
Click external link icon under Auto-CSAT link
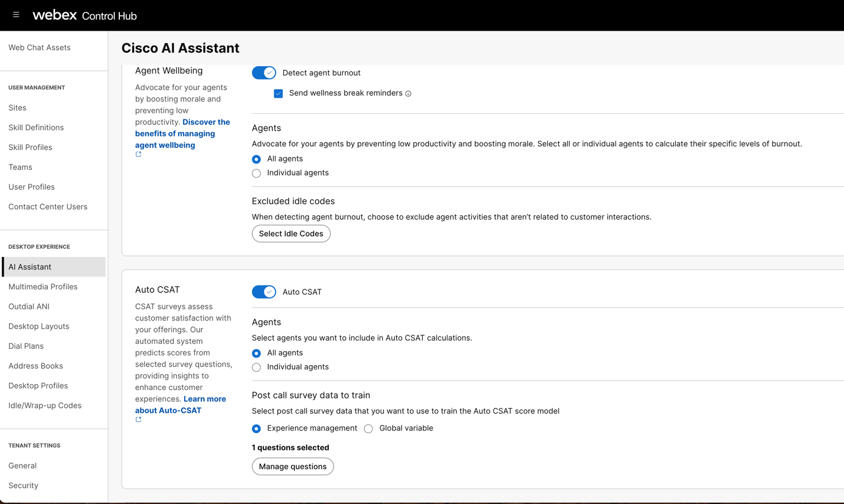pos(138,420)
